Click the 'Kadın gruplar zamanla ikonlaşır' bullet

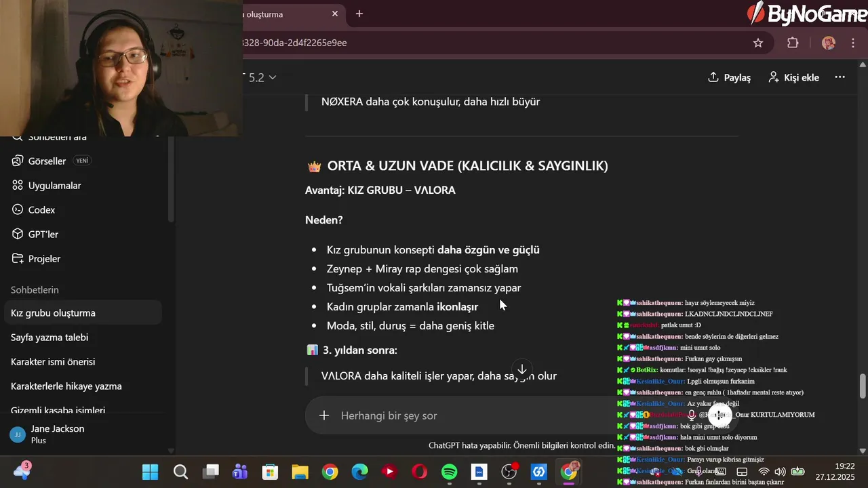click(402, 306)
